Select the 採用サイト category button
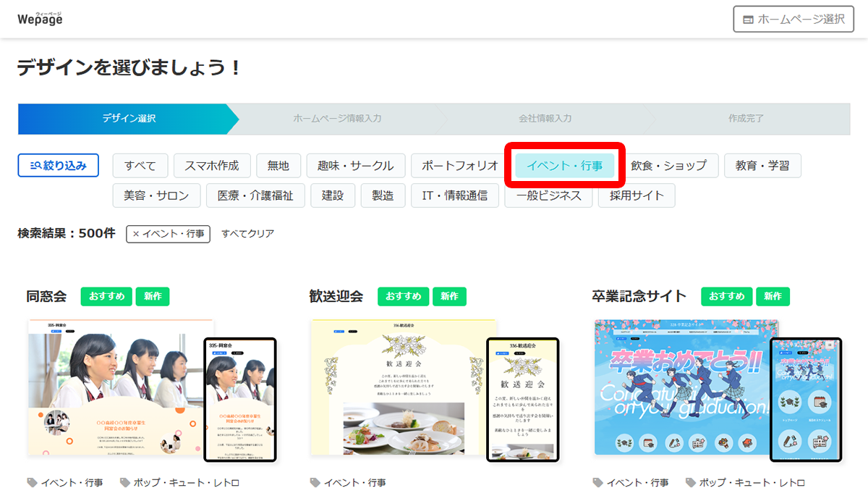Image resolution: width=868 pixels, height=488 pixels. tap(637, 195)
